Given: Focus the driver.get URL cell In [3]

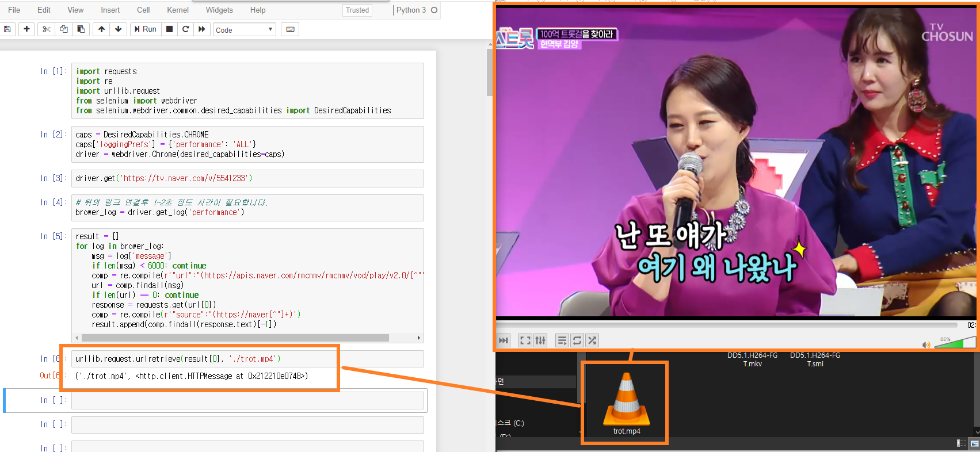Looking at the screenshot, I should point(247,178).
